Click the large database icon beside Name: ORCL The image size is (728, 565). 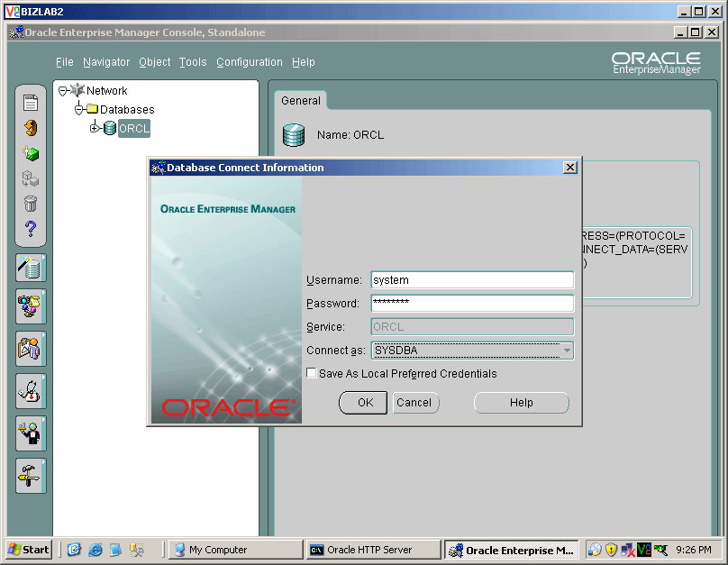coord(294,135)
